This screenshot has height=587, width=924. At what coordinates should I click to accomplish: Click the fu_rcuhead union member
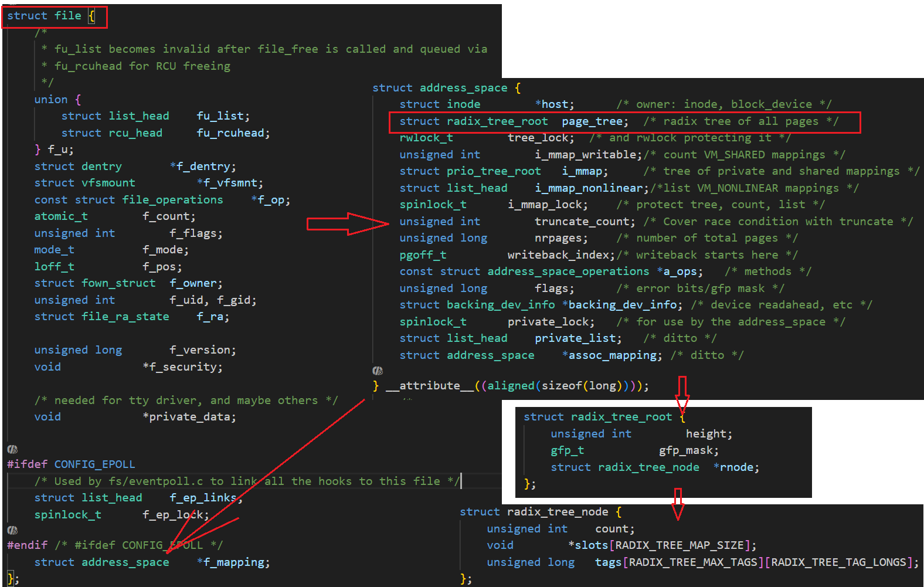click(230, 133)
